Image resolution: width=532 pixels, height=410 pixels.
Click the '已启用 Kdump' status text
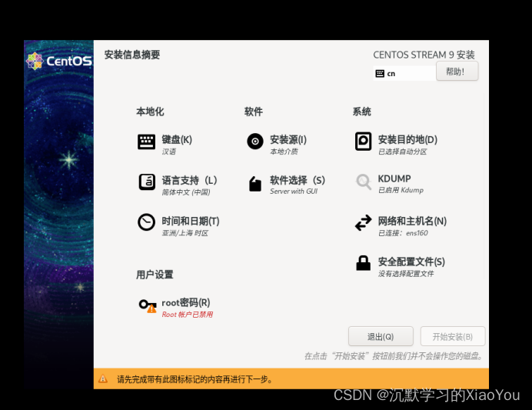pyautogui.click(x=401, y=190)
